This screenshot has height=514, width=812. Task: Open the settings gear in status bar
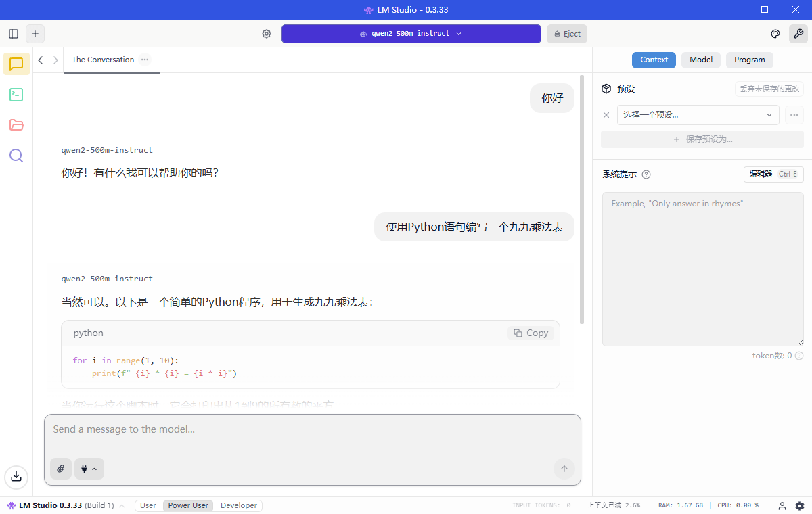tap(800, 505)
